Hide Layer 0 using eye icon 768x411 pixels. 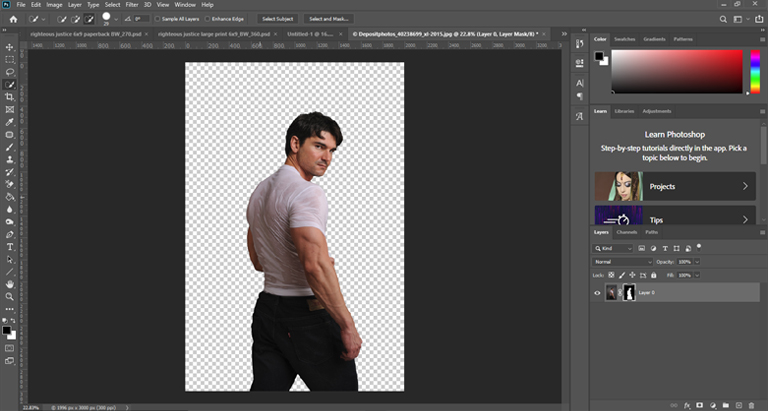[598, 293]
